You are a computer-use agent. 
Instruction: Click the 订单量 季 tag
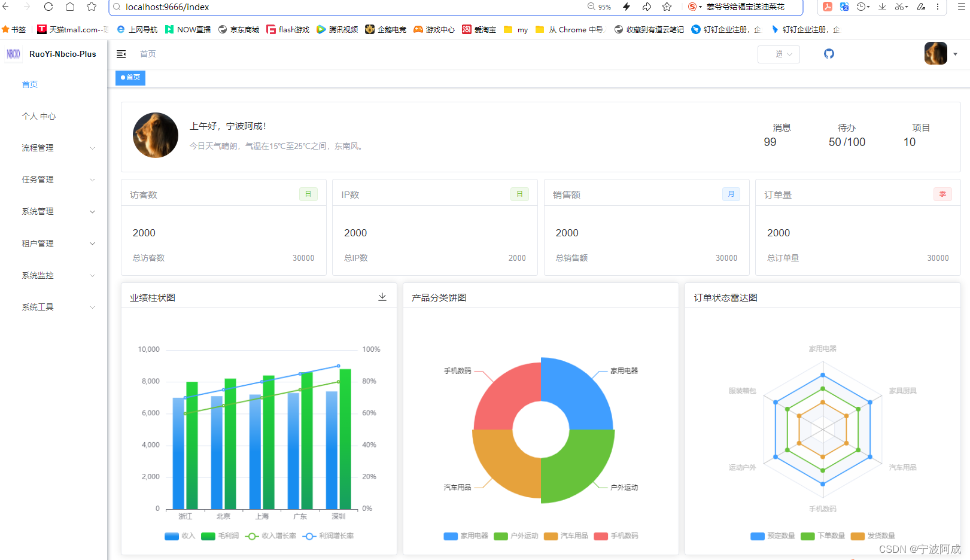942,194
